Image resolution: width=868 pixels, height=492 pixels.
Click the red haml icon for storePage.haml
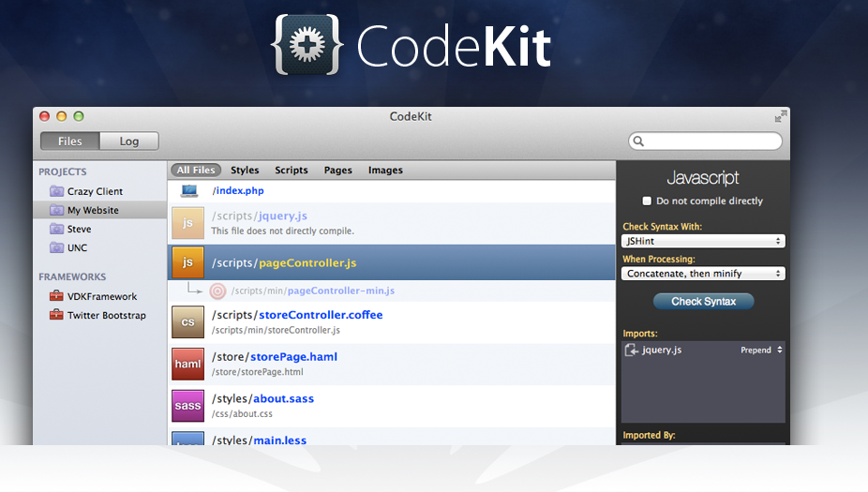coord(187,364)
